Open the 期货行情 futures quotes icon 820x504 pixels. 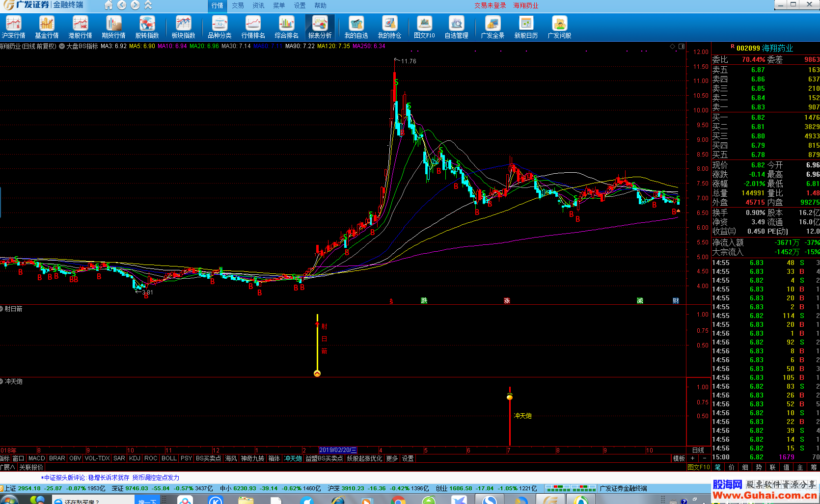click(x=113, y=27)
